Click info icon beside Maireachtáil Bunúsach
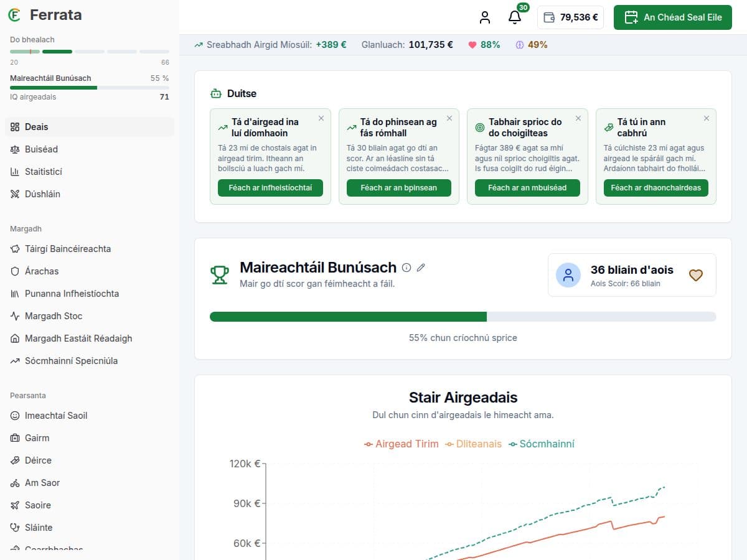This screenshot has height=560, width=747. coord(406,268)
